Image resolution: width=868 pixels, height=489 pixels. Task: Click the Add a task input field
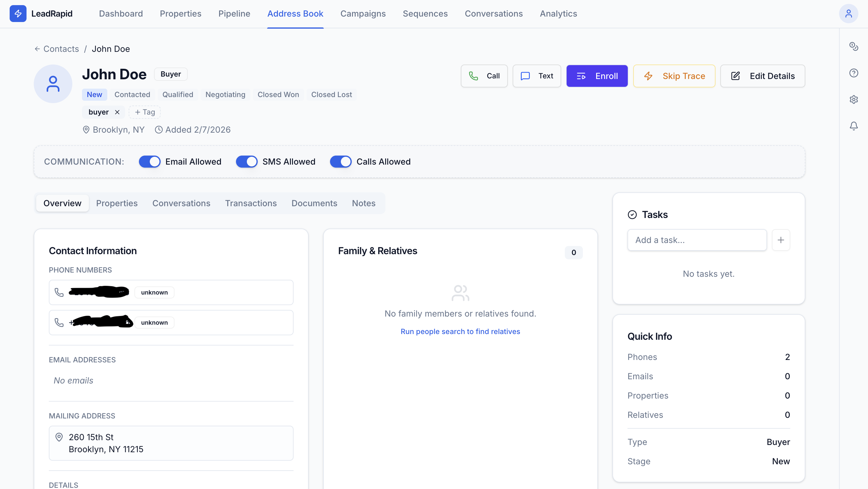tap(697, 240)
